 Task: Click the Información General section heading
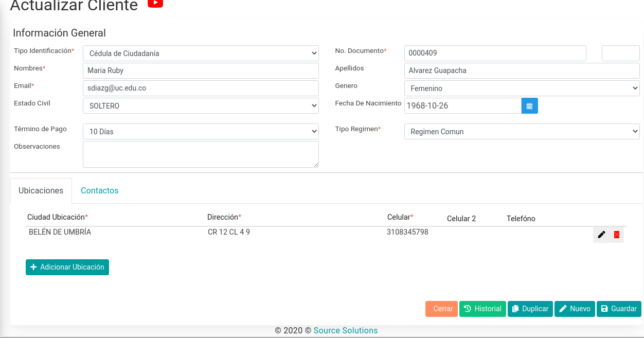[59, 33]
